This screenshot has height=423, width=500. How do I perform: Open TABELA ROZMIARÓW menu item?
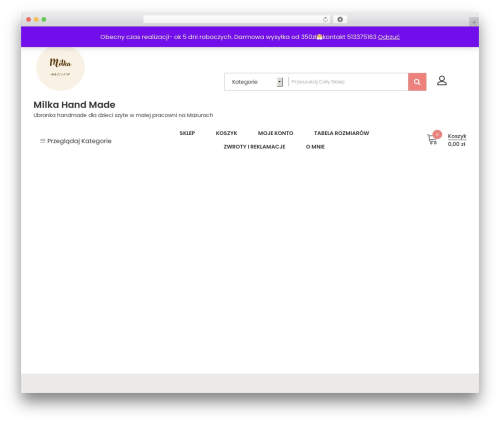tap(341, 133)
